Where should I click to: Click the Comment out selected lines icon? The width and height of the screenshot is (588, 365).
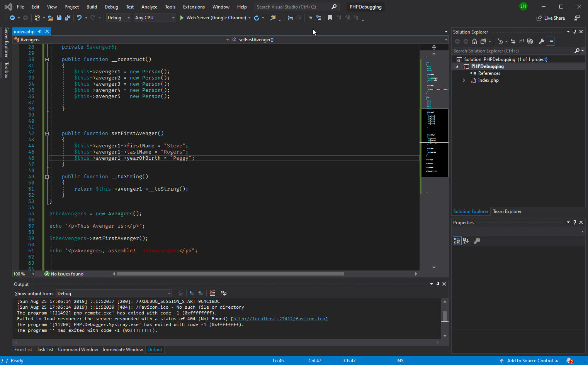pyautogui.click(x=310, y=18)
